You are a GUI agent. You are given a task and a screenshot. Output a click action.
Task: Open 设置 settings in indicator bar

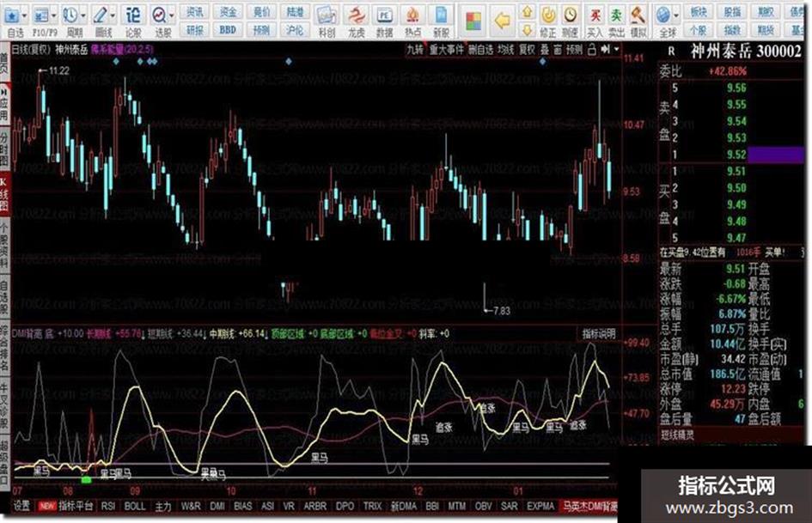click(21, 506)
